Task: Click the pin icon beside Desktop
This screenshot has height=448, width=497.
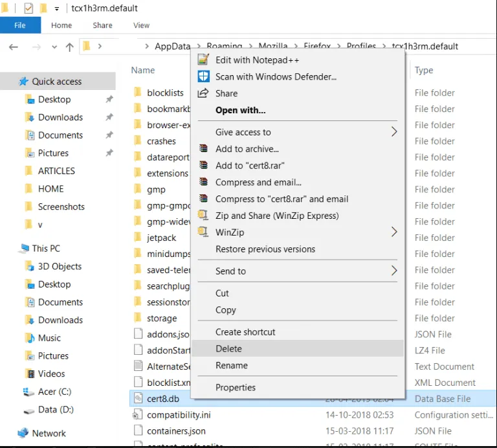Action: click(x=109, y=99)
